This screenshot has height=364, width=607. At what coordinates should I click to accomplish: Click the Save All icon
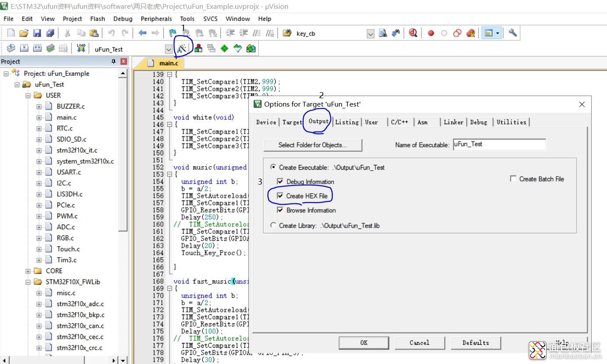(50, 33)
